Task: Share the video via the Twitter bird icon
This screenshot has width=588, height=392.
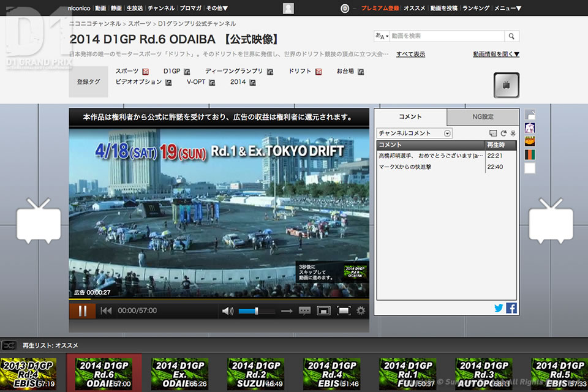Action: (499, 308)
